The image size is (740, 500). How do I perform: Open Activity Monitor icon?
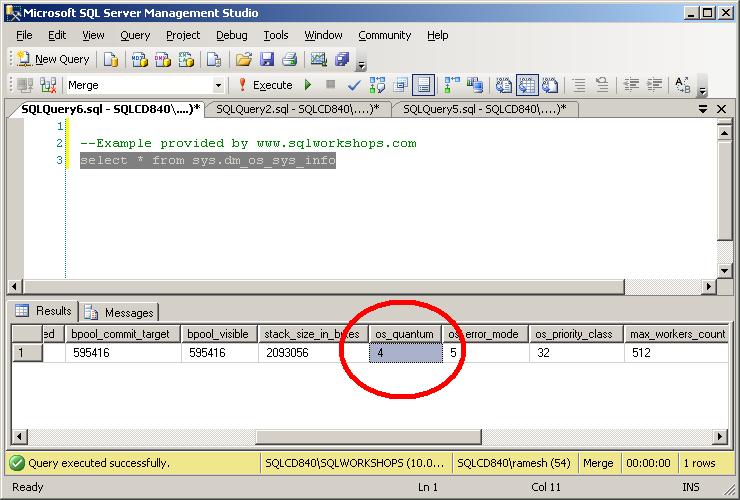tap(319, 59)
